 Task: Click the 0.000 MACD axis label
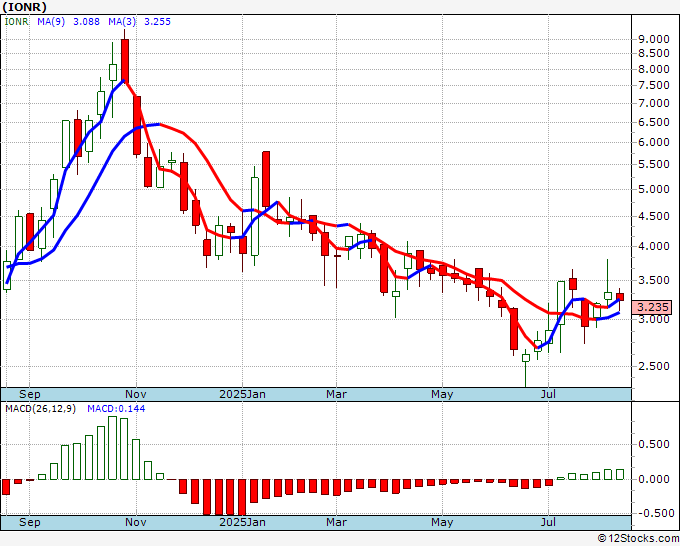pyautogui.click(x=654, y=479)
